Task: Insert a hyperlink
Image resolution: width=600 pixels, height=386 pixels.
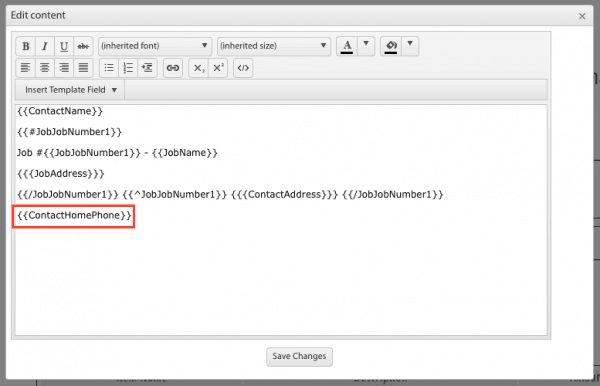Action: pos(173,68)
